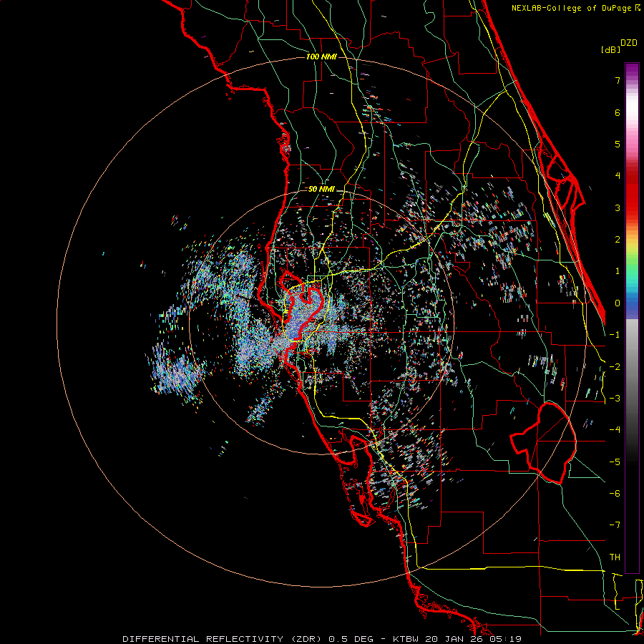Click the DZD color scale title
This screenshot has width=644, height=644.
[x=629, y=43]
